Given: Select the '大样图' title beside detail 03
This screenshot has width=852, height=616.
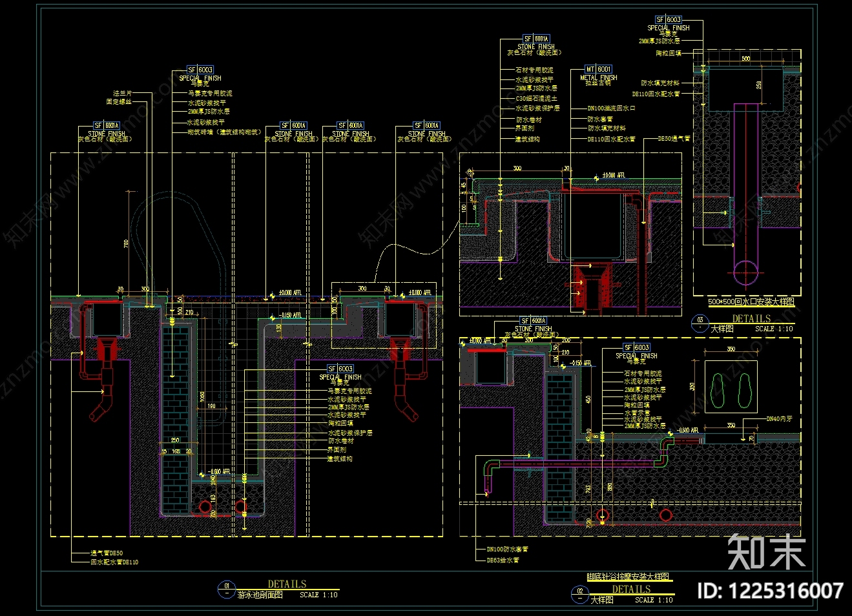Looking at the screenshot, I should point(722,329).
